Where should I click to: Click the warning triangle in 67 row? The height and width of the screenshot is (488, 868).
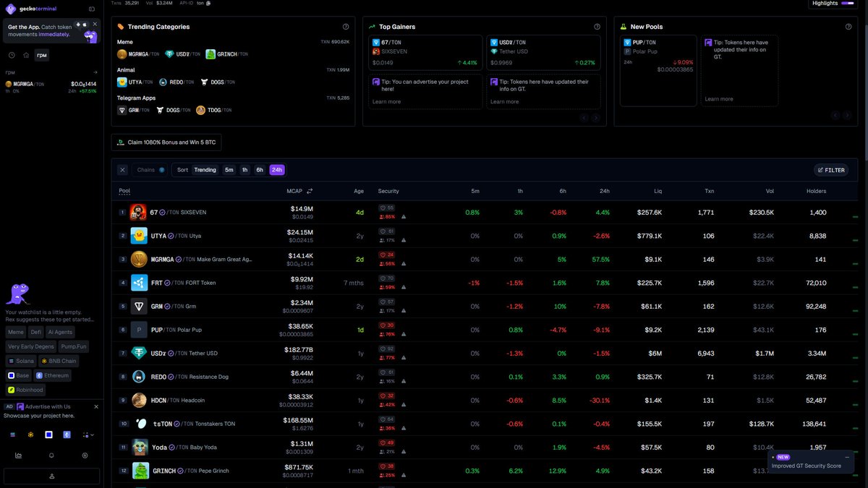click(x=404, y=216)
